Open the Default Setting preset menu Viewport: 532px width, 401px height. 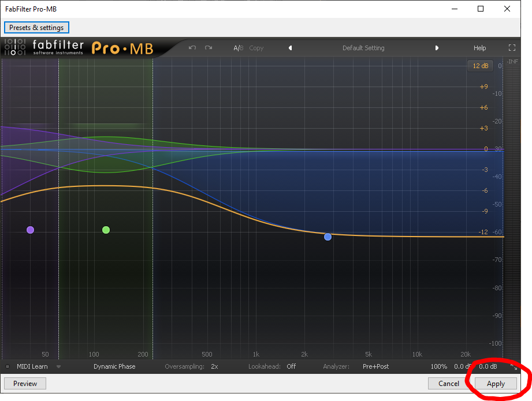tap(363, 48)
